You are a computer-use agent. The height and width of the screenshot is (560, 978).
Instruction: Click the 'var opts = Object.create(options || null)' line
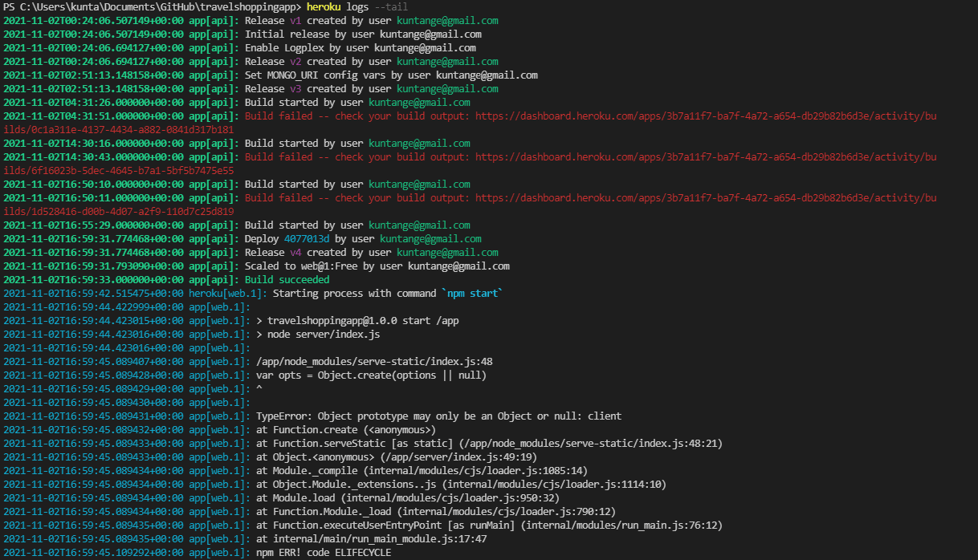[371, 375]
